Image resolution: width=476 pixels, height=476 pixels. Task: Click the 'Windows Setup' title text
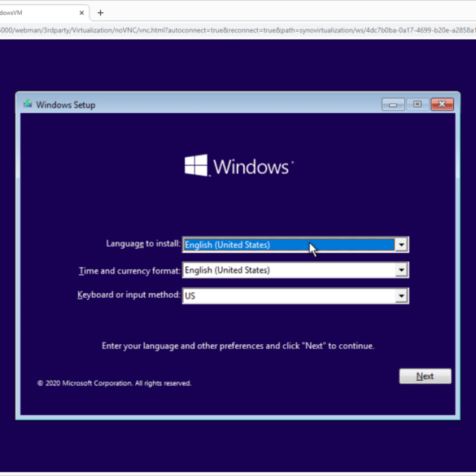coord(66,105)
